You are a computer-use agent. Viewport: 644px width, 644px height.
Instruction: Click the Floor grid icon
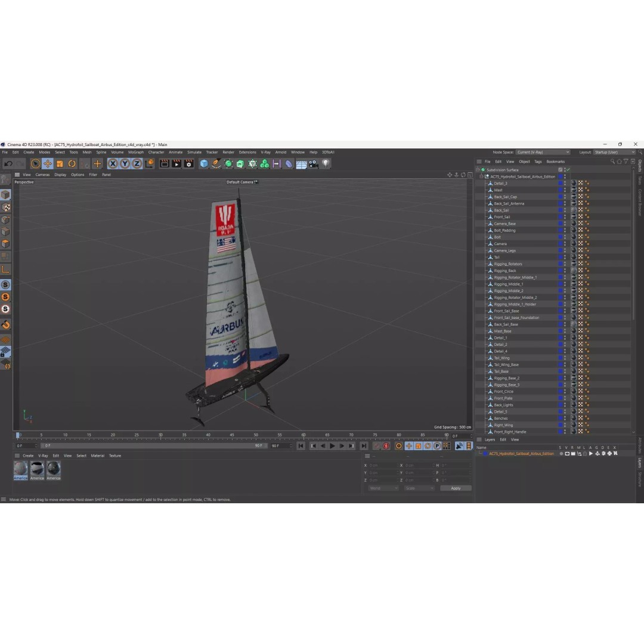click(x=301, y=164)
